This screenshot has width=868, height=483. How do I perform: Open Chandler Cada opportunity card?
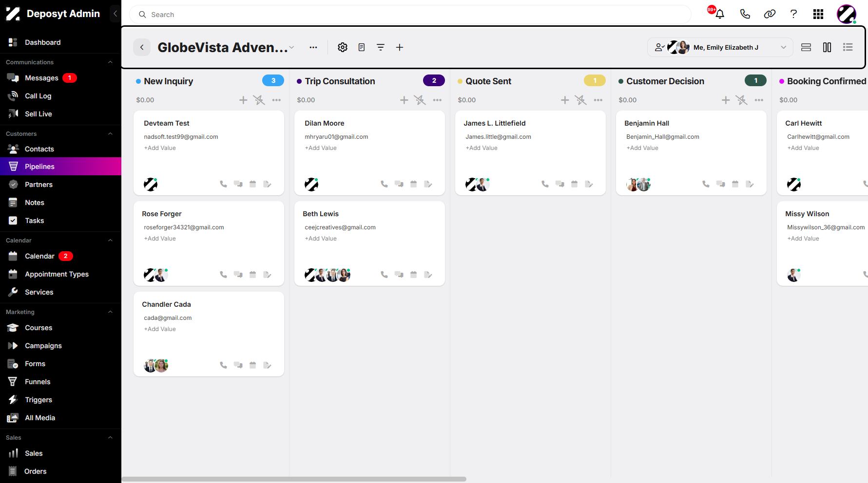(209, 334)
